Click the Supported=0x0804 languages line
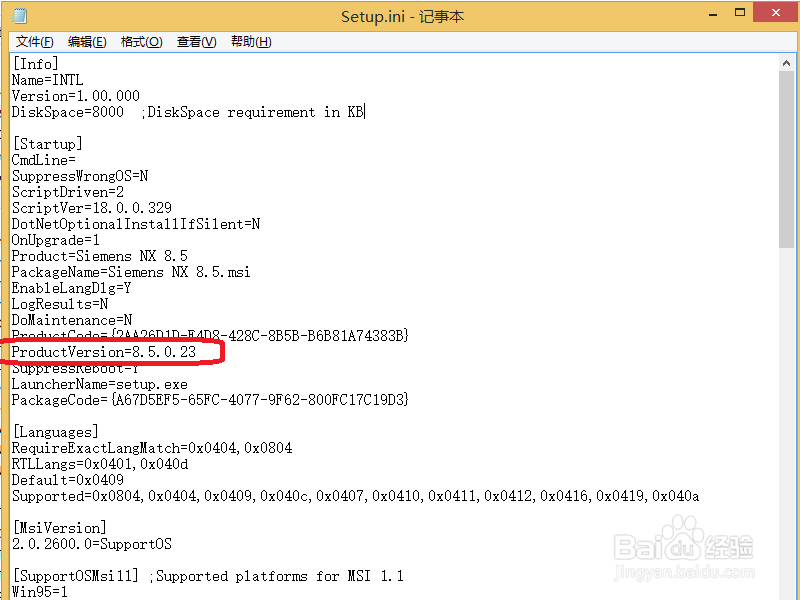 356,496
